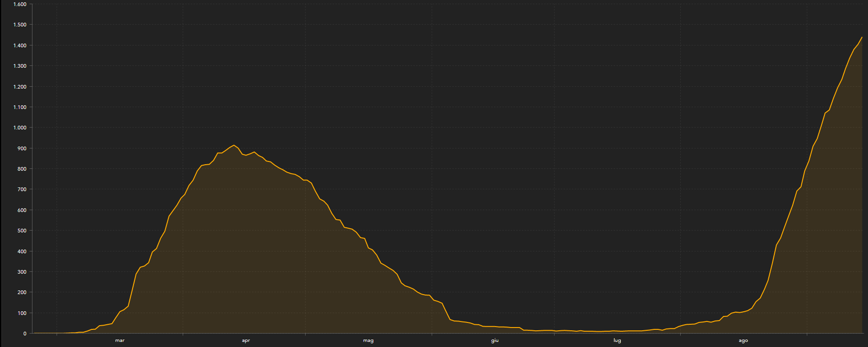
Task: Click the 300 label on the y-axis
Action: point(22,272)
